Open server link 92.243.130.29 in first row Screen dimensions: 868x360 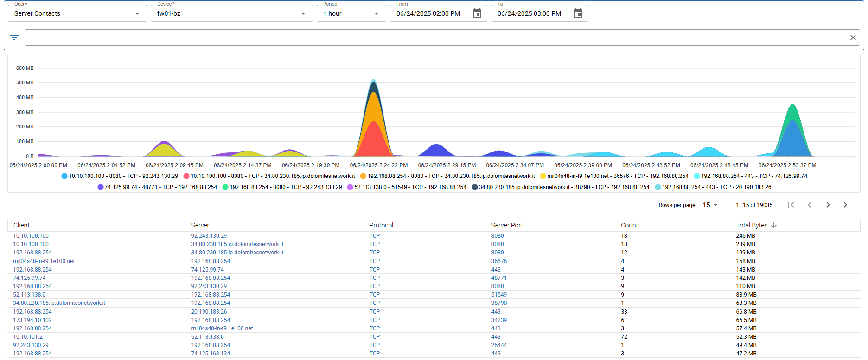[x=209, y=236]
